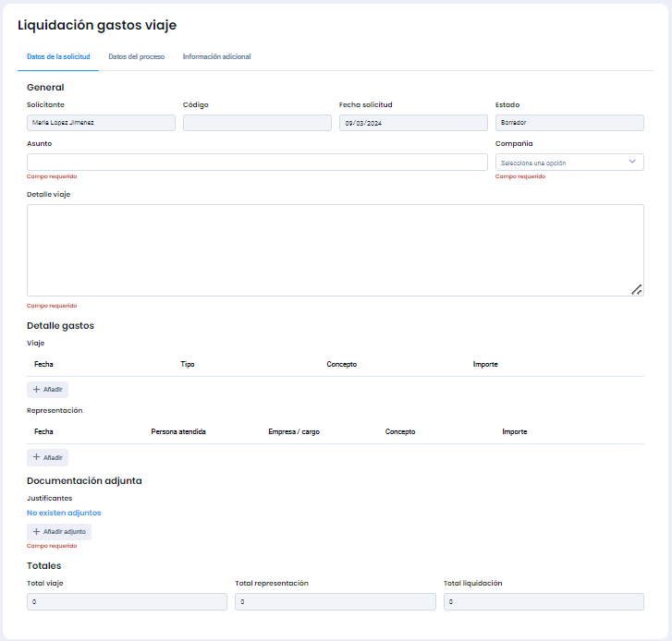Viewport: 672px width, 641px height.
Task: Grab the Detalle viaje resize handle icon
Action: click(x=637, y=289)
